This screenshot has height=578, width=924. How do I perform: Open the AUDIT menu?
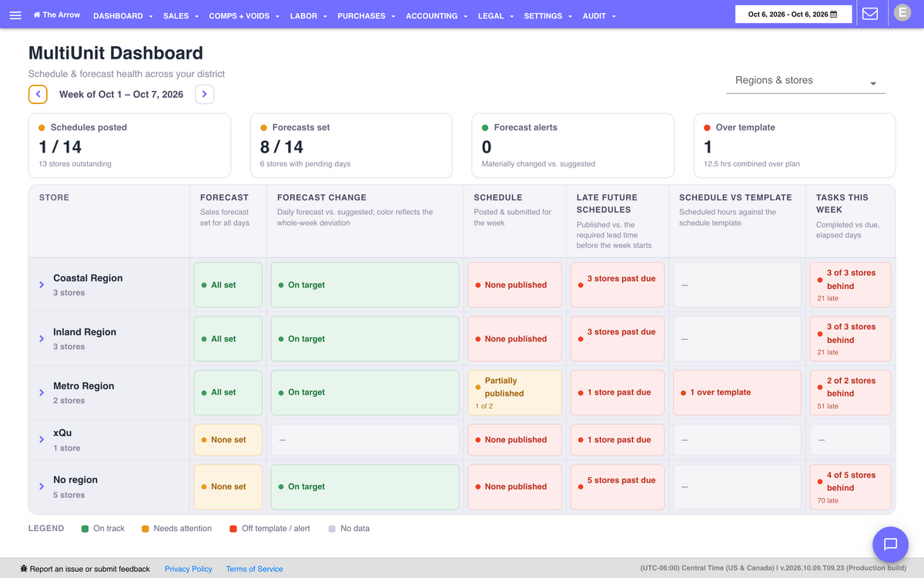[x=599, y=15]
